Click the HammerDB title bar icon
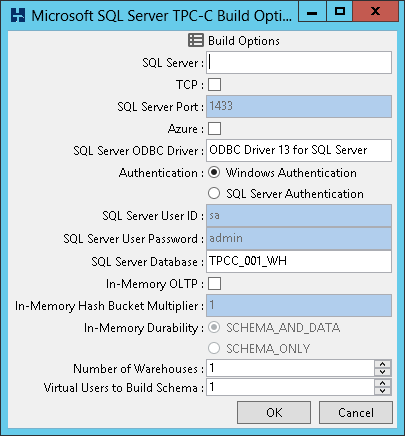This screenshot has width=405, height=436. coord(18,15)
